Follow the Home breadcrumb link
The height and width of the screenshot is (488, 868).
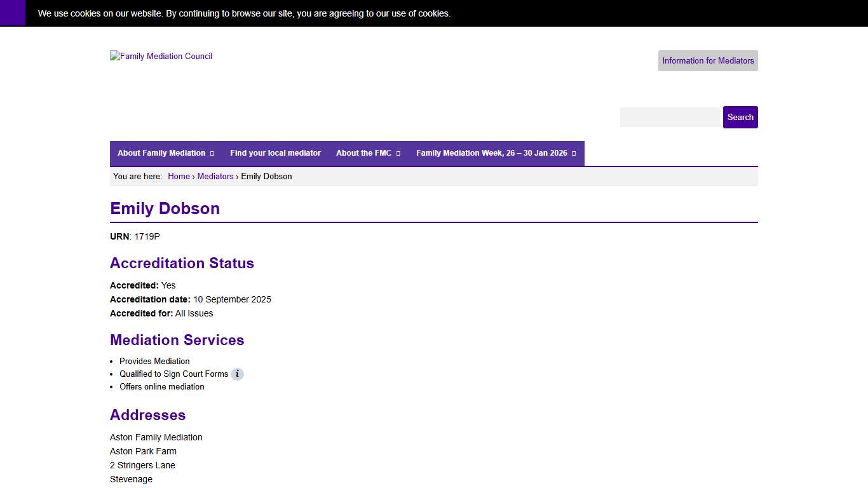[x=179, y=177]
